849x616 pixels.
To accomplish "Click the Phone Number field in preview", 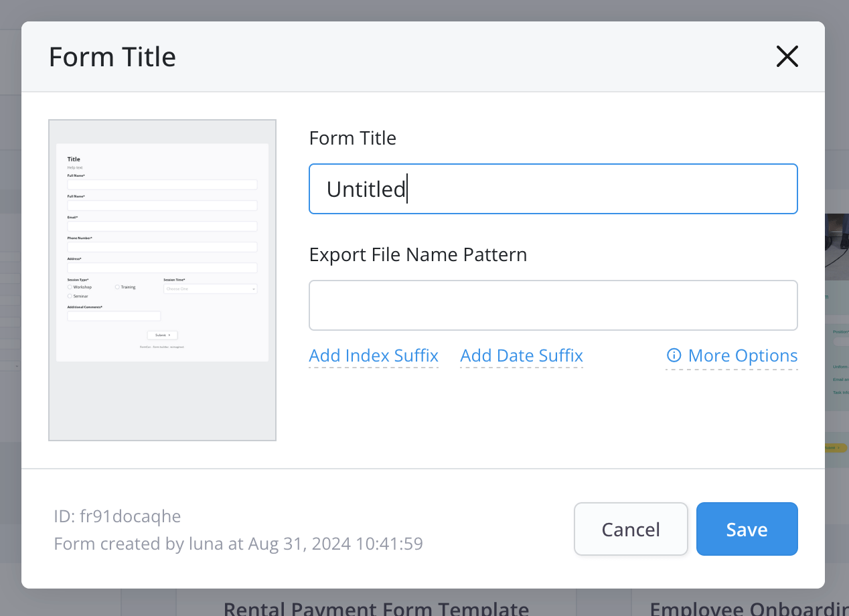I will 162,247.
